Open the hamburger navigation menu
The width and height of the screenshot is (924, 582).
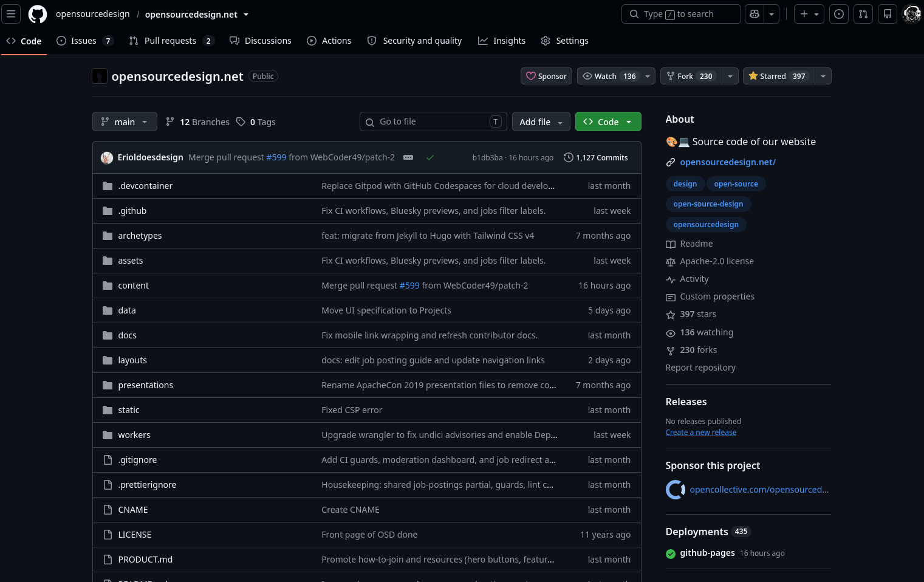(x=11, y=14)
